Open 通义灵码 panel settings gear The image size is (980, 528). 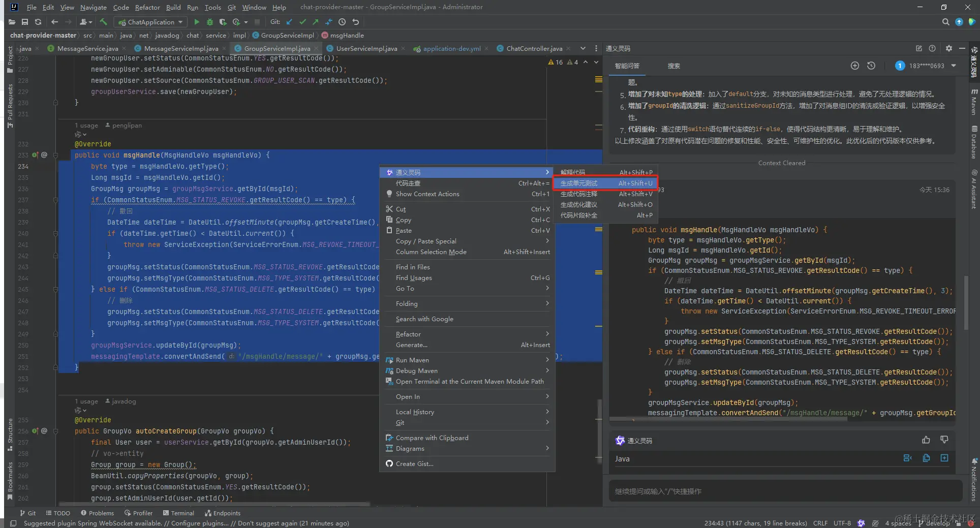pos(948,48)
